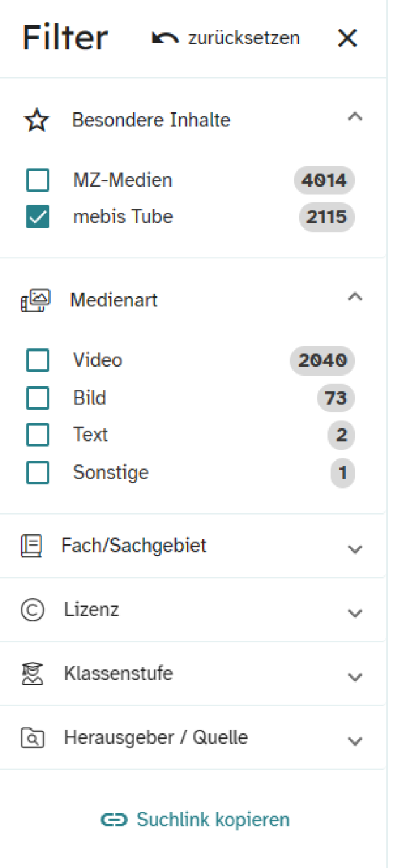Viewport: 406px width, 868px height.
Task: Click the graduate icon for Klassenstufe
Action: pos(32,673)
